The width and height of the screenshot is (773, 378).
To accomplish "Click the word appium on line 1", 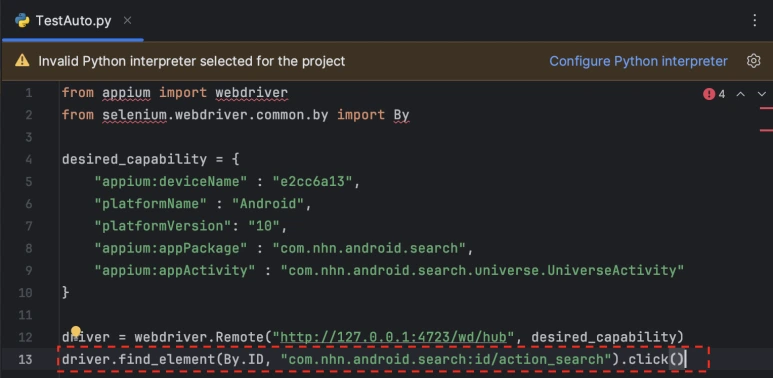I will pos(126,93).
